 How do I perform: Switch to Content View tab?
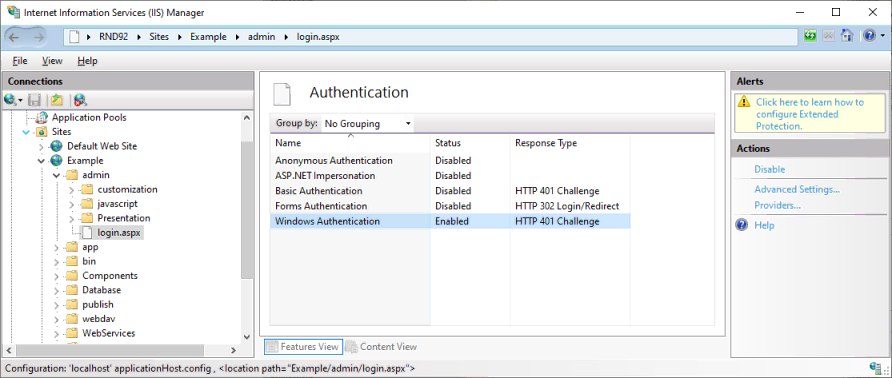tap(381, 346)
